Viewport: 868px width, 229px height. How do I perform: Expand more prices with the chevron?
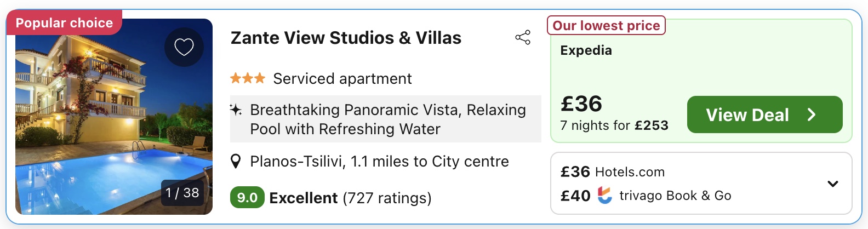(x=832, y=184)
